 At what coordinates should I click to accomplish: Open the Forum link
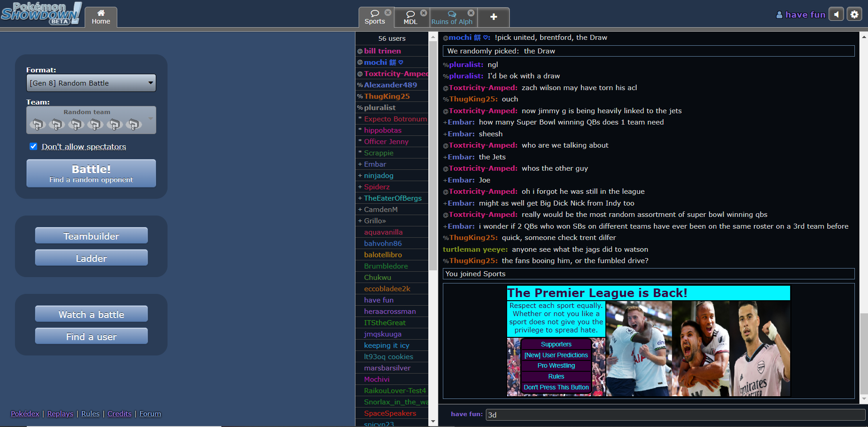point(150,413)
